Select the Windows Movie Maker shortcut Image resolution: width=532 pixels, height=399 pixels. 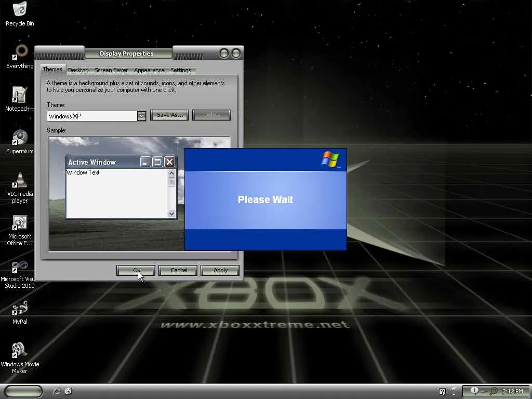[20, 358]
